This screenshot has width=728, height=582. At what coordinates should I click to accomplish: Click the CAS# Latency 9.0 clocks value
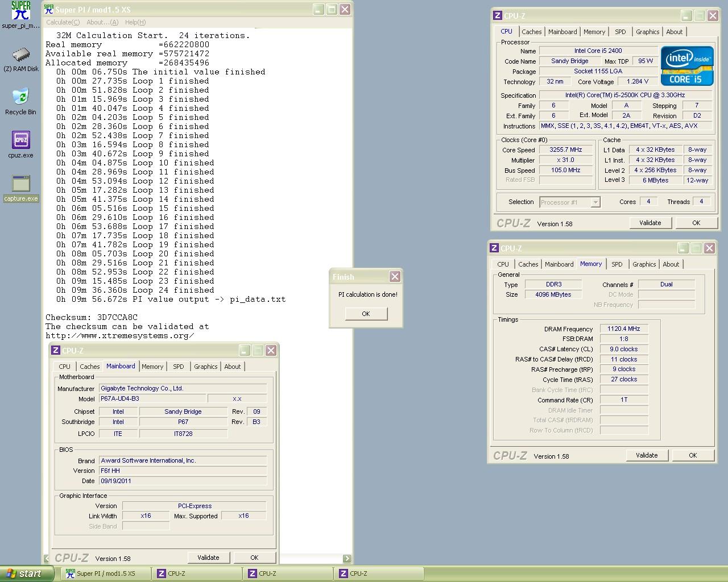[x=624, y=349]
